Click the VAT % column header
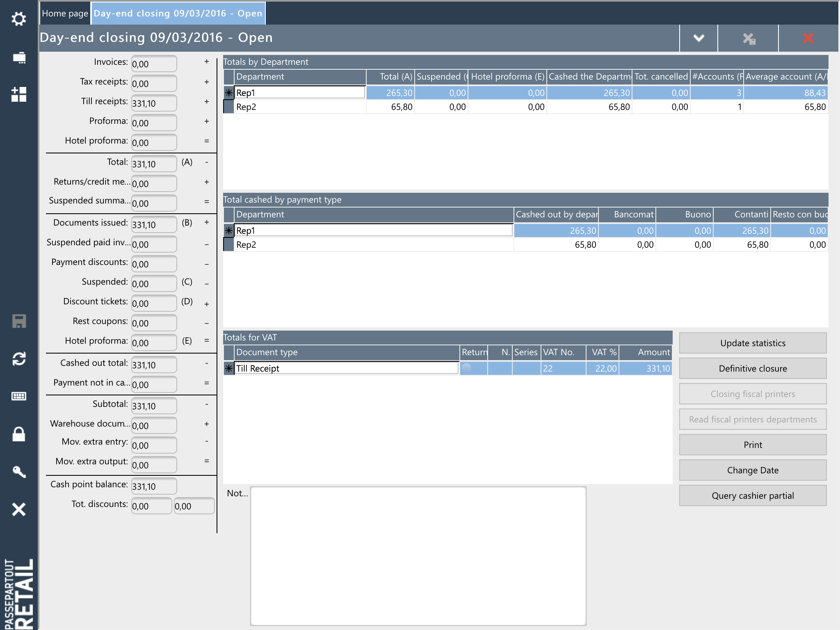 (x=603, y=352)
